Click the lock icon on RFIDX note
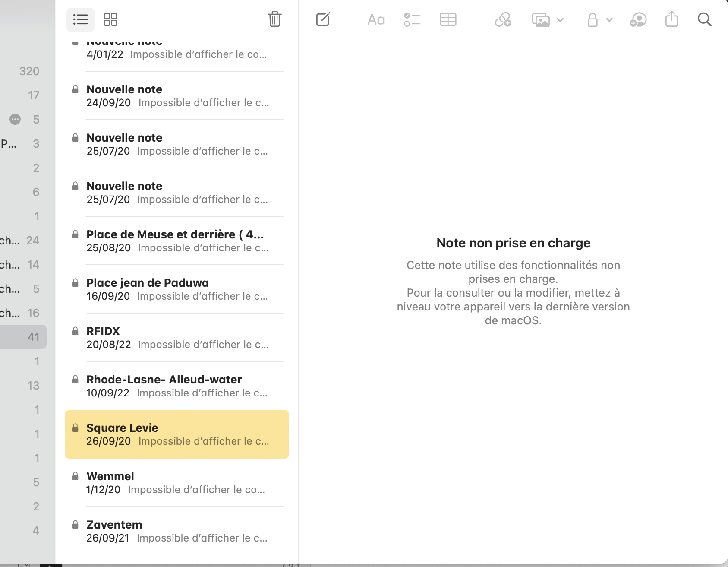Viewport: 728px width, 567px height. pyautogui.click(x=76, y=331)
